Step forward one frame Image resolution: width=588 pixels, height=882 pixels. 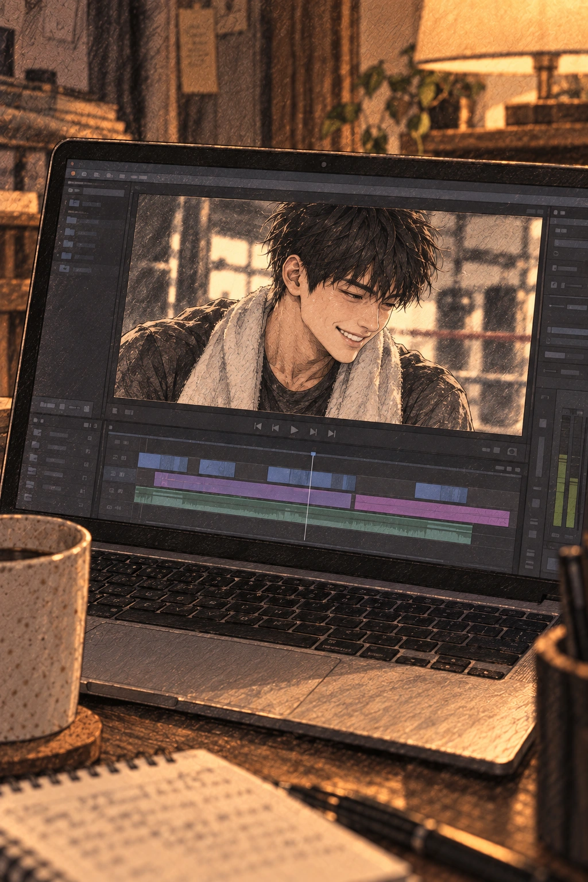click(314, 431)
